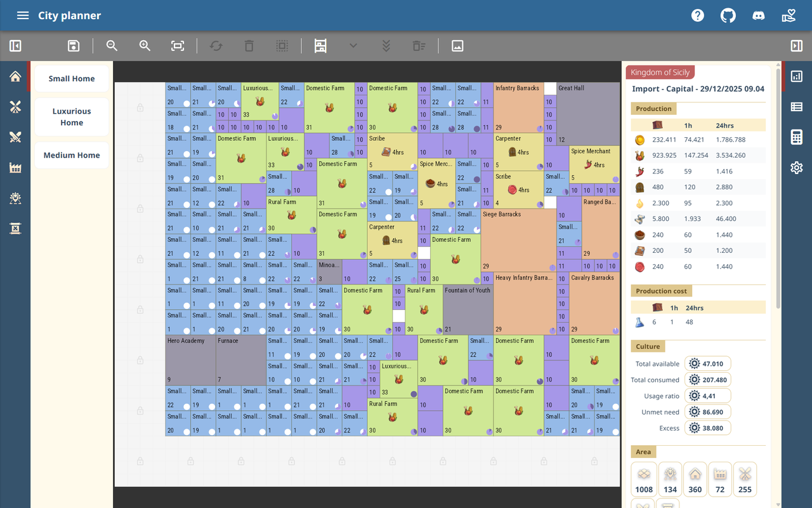812x508 pixels.
Task: Choose the Luxurious Home building
Action: (72, 117)
